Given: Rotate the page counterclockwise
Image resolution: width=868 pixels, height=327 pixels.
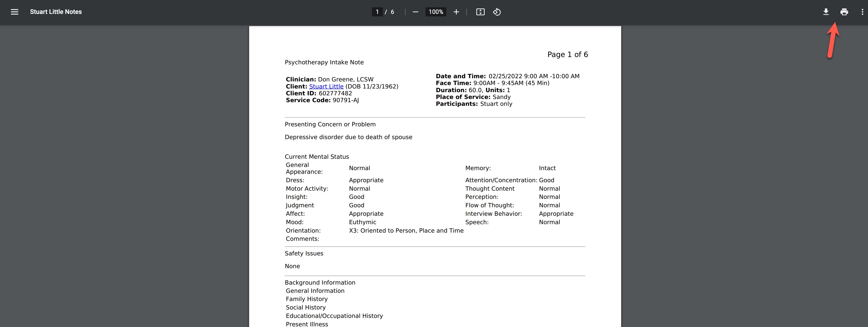Looking at the screenshot, I should click(x=496, y=12).
